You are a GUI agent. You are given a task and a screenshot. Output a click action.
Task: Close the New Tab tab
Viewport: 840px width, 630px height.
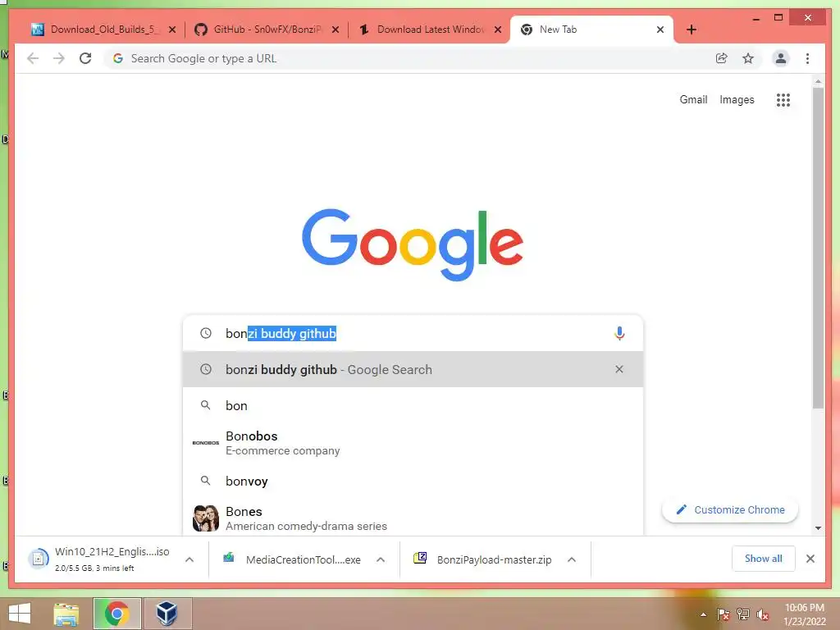(x=660, y=30)
